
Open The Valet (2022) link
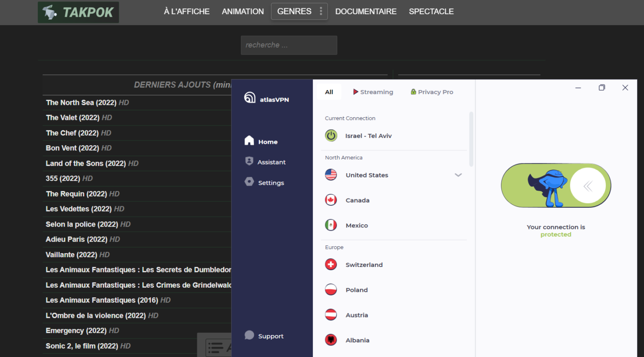tap(73, 118)
